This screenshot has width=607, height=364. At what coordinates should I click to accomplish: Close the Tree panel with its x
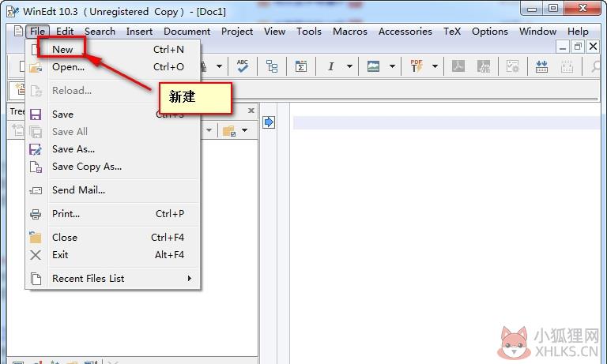click(251, 111)
